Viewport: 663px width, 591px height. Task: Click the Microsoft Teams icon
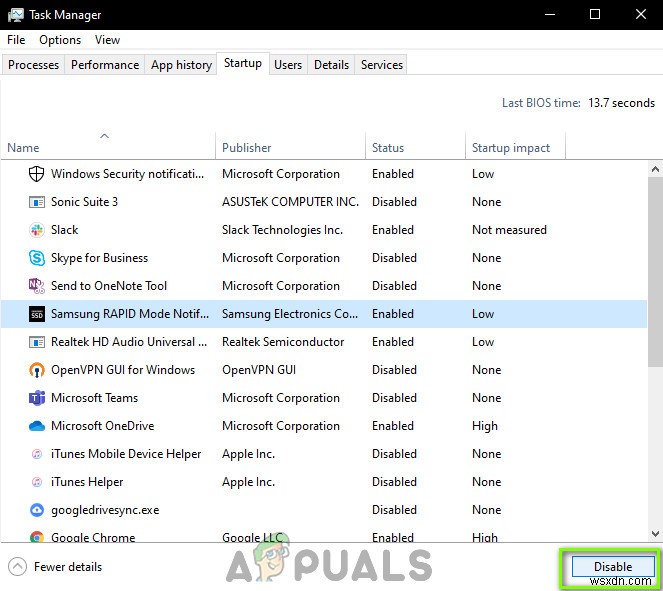tap(36, 398)
